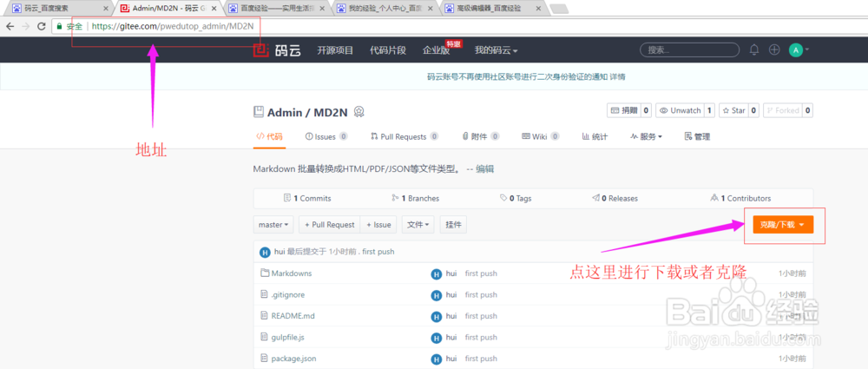Click the 搜索 search box

click(x=689, y=49)
